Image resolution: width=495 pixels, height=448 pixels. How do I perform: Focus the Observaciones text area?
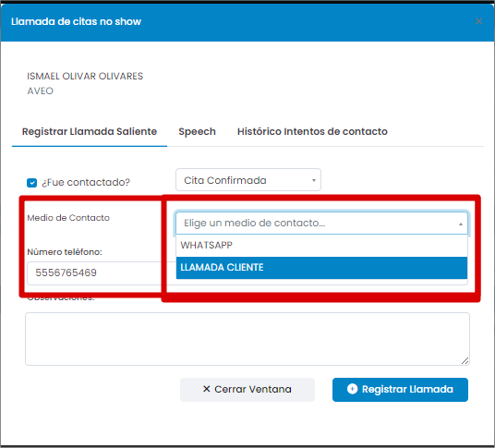pyautogui.click(x=247, y=339)
